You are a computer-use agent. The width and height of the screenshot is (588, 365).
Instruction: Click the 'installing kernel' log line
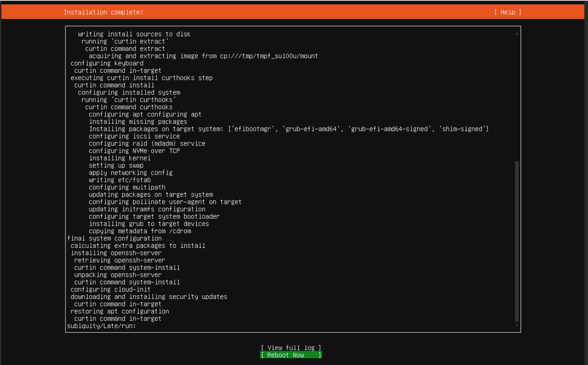[120, 158]
